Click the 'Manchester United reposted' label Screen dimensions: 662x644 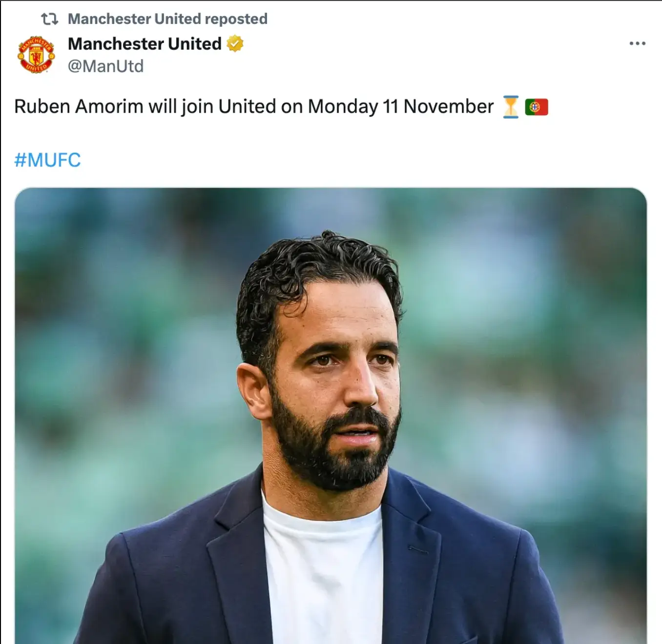[x=167, y=19]
